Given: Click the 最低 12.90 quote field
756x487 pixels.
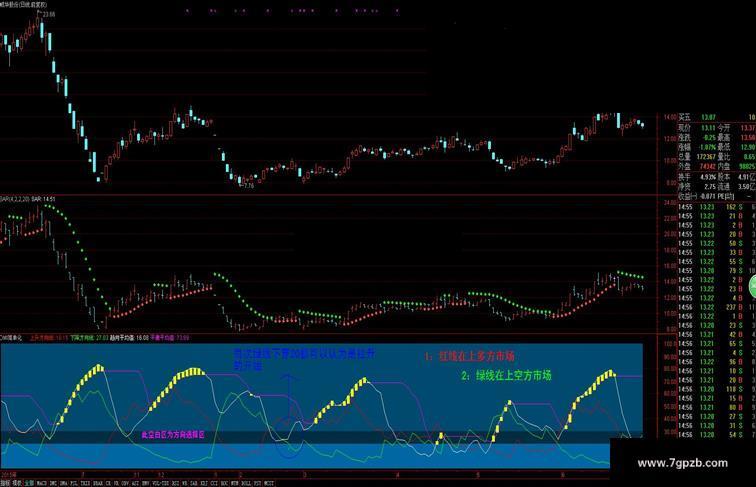Looking at the screenshot, I should click(737, 147).
